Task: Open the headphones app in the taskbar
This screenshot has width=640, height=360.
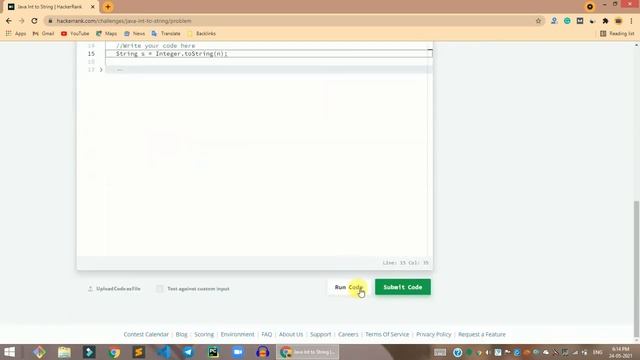Action: pyautogui.click(x=263, y=352)
